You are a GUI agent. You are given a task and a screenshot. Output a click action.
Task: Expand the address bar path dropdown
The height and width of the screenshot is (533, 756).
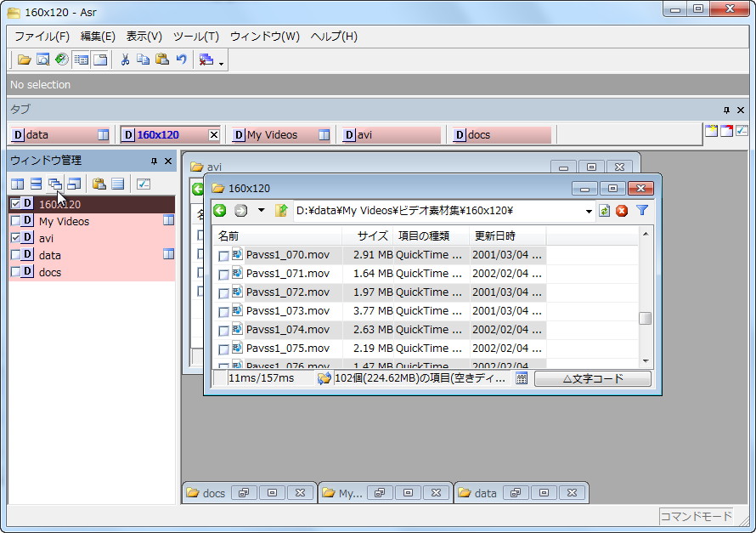pos(589,212)
